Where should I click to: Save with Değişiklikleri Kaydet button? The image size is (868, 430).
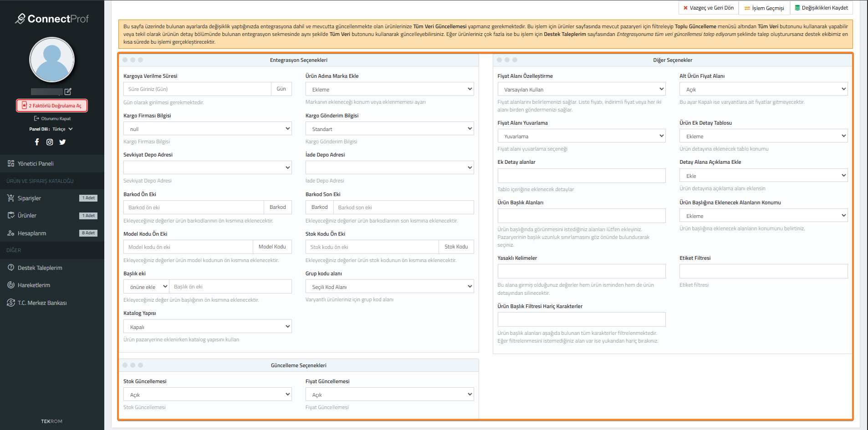pos(822,8)
